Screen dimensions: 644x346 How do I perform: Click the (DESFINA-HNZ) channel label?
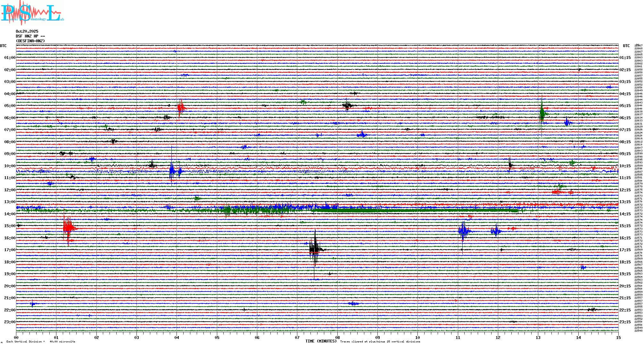[30, 41]
